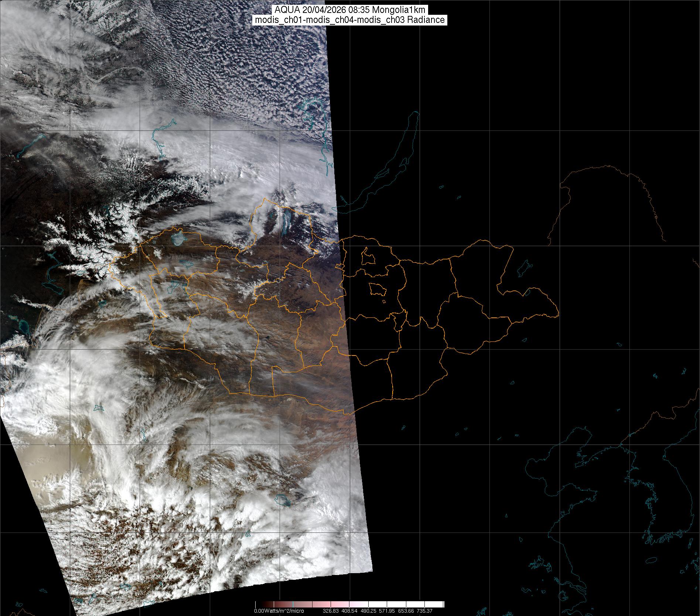The width and height of the screenshot is (700, 616).
Task: Click the modis_ch01-modis_ch04-modis_ch03 Radiance caption
Action: click(x=349, y=20)
